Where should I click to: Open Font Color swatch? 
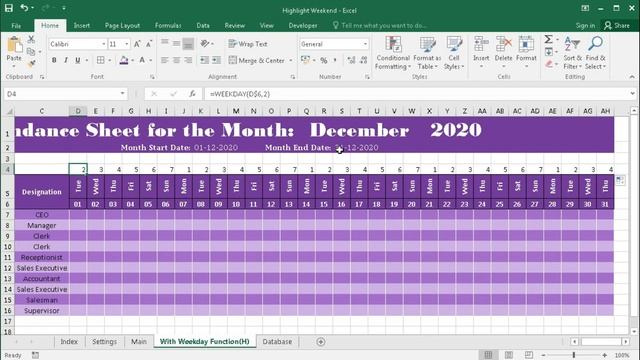[142, 60]
